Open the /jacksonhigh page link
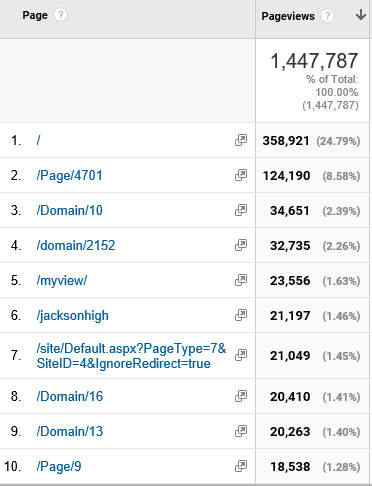 coord(72,316)
